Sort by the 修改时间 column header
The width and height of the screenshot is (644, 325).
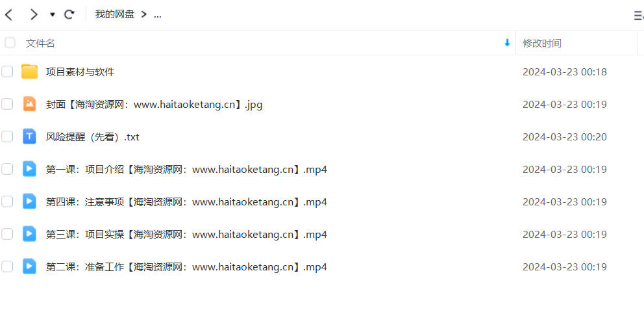[541, 43]
